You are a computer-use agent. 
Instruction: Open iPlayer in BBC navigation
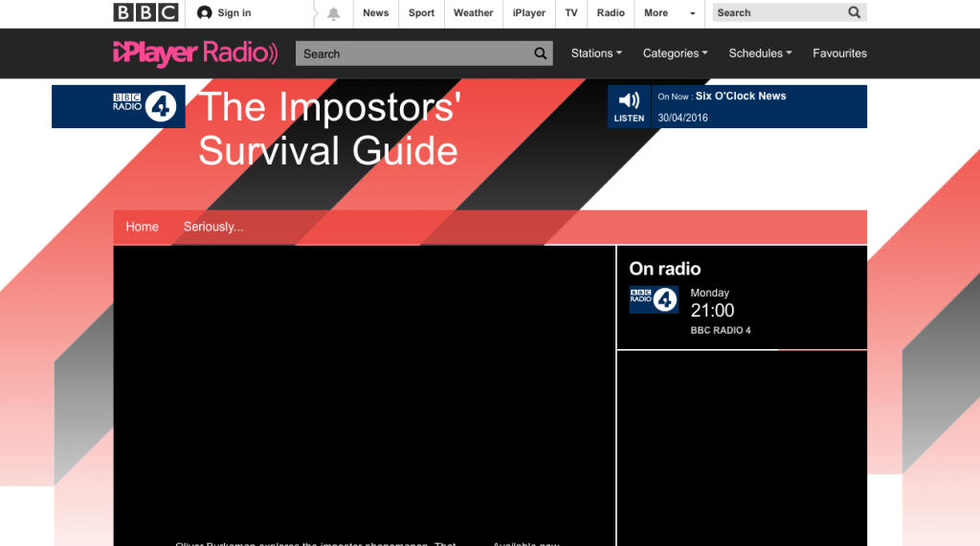528,13
